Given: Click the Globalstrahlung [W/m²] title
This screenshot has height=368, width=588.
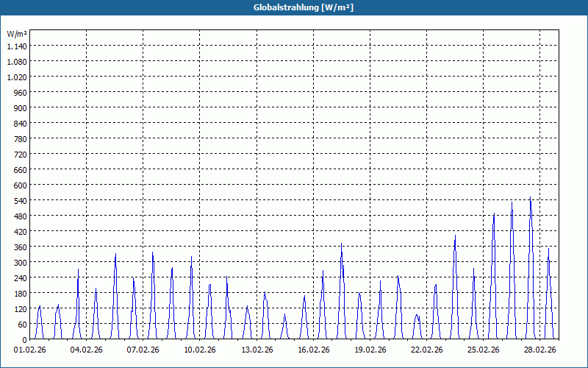Looking at the screenshot, I should pos(304,7).
